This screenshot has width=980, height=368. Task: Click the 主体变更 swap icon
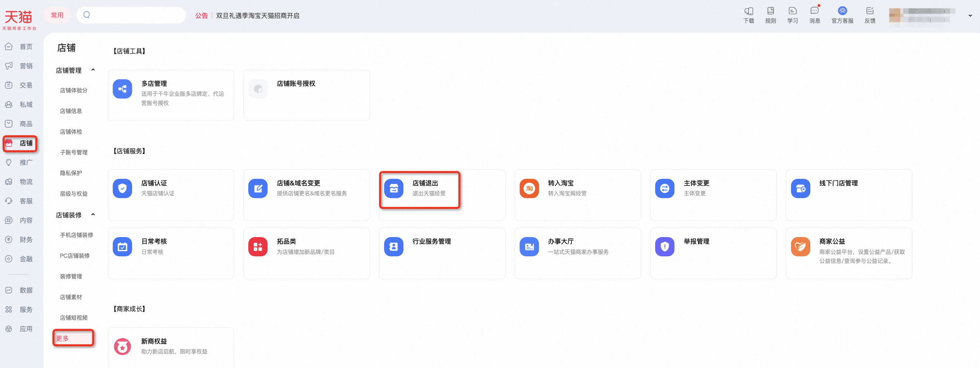(664, 188)
